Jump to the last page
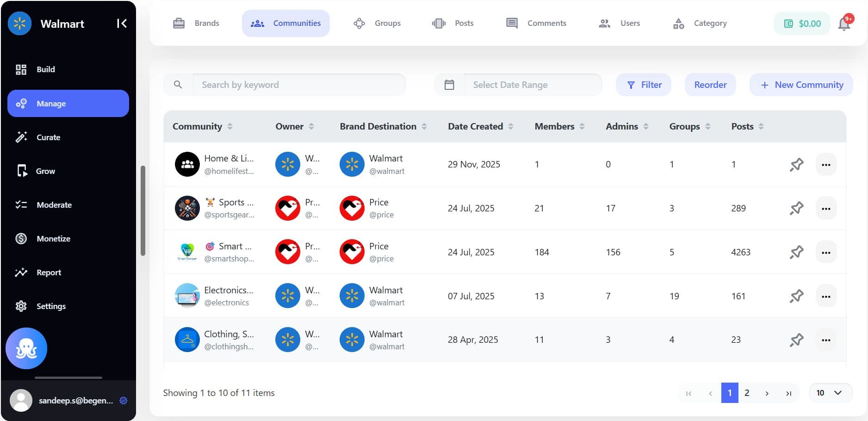Image resolution: width=868 pixels, height=421 pixels. 788,393
